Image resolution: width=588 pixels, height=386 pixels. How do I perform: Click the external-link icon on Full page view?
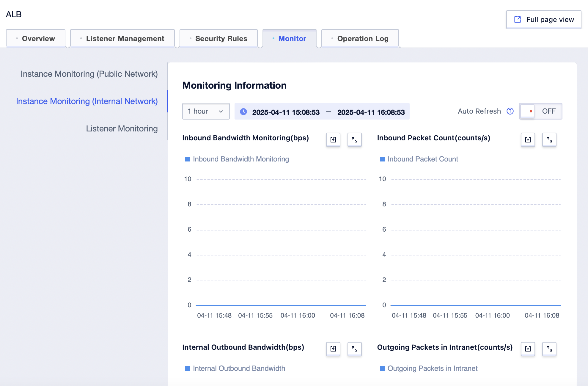(x=518, y=20)
